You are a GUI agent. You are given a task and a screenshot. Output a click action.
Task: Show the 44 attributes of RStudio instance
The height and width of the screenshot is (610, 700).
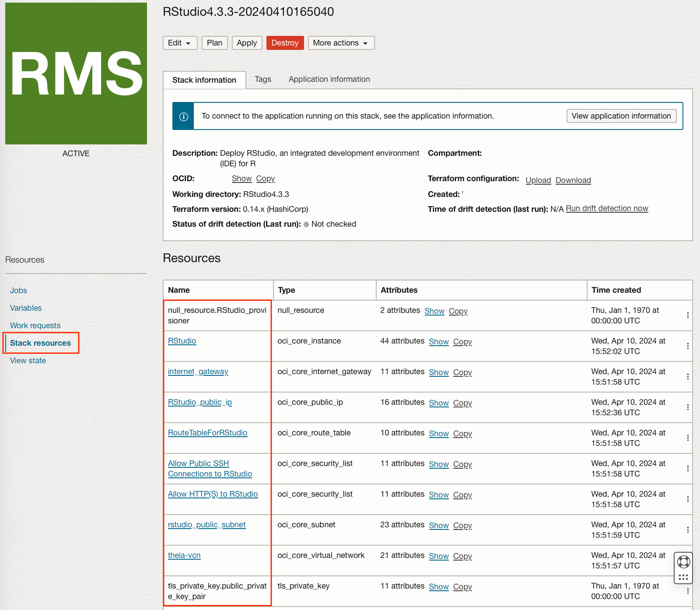439,342
